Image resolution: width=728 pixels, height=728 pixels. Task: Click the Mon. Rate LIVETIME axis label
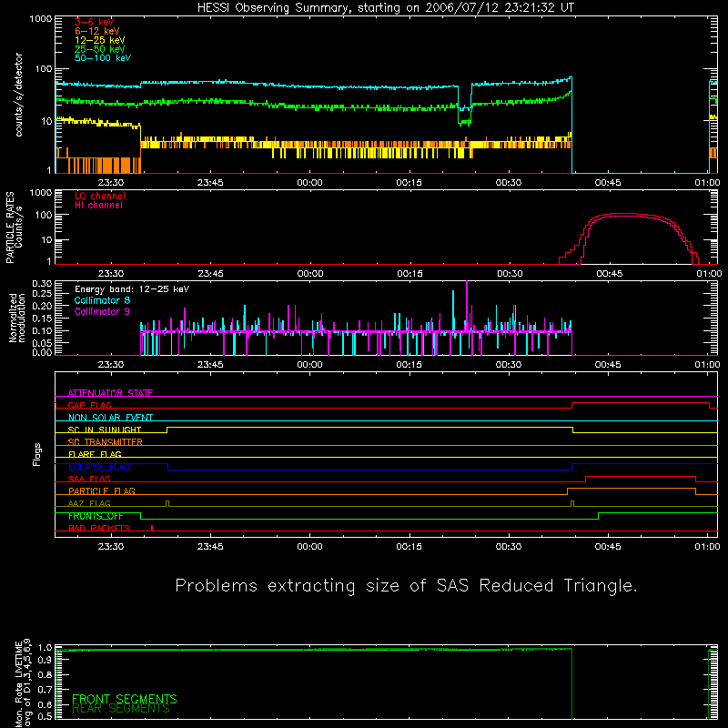pyautogui.click(x=23, y=682)
